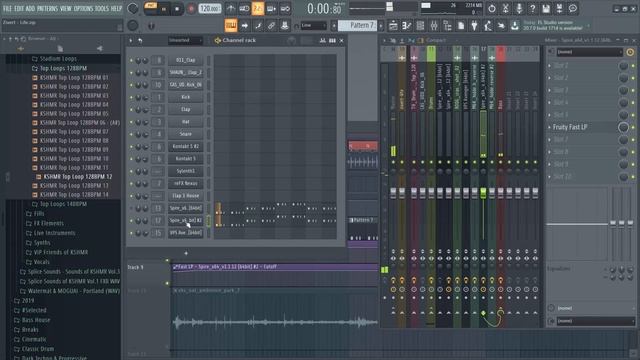Open the Kontakt 5 #2 channel button
This screenshot has width=640, height=360.
click(185, 146)
